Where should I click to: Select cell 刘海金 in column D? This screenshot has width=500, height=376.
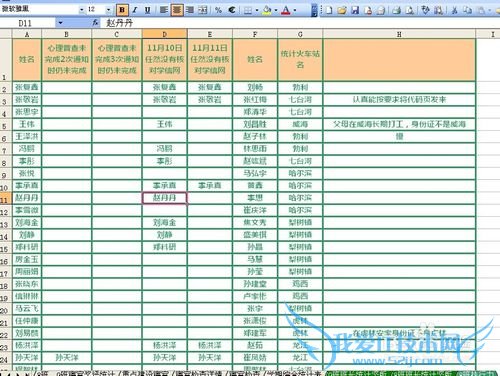tap(165, 223)
